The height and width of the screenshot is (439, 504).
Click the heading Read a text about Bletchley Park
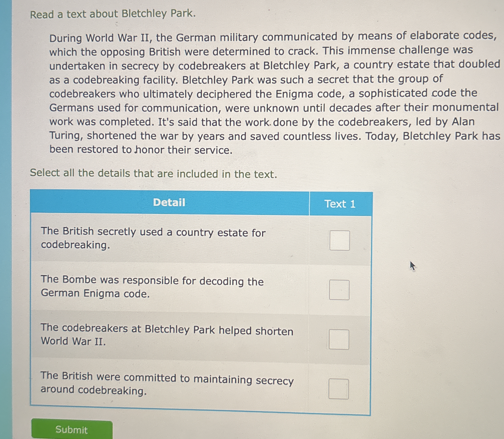[x=113, y=14]
